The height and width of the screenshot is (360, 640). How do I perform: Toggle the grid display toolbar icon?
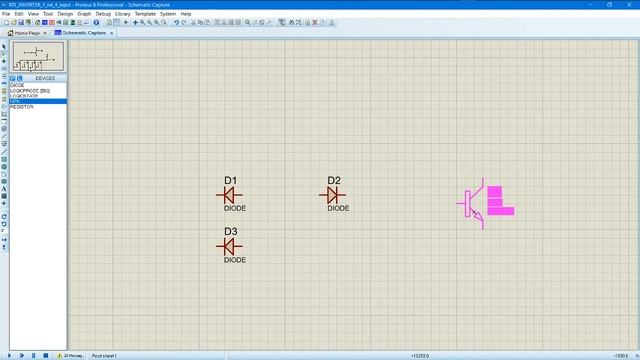point(117,22)
